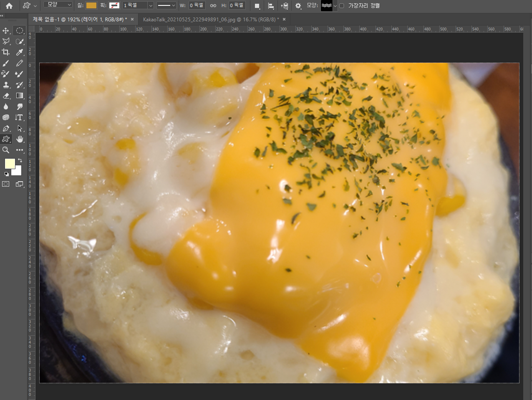
Task: Open the path operations menu
Action: (257, 6)
